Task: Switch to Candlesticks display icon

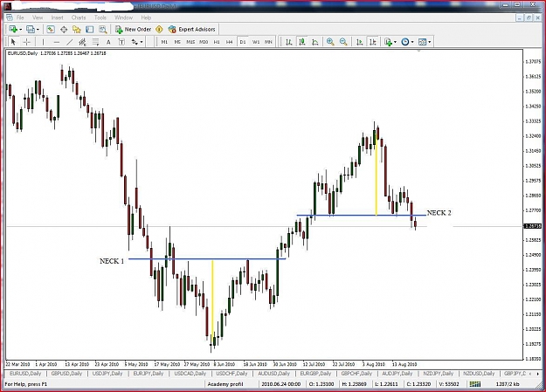Action: tap(302, 42)
